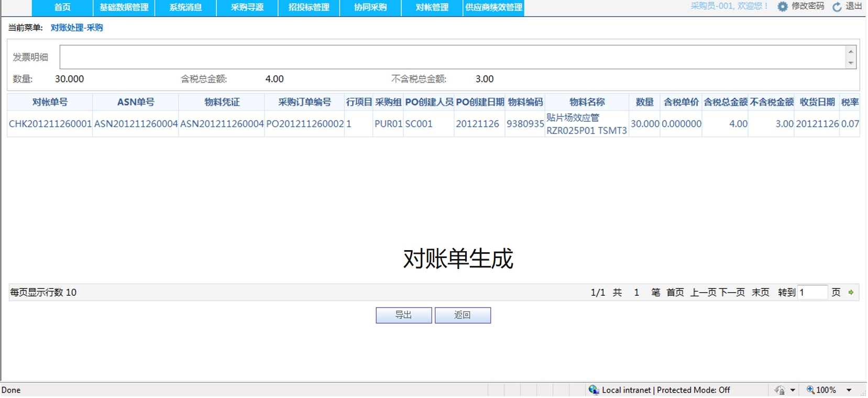The image size is (868, 398).
Task: Click the green go-to-page arrow icon
Action: pyautogui.click(x=851, y=293)
